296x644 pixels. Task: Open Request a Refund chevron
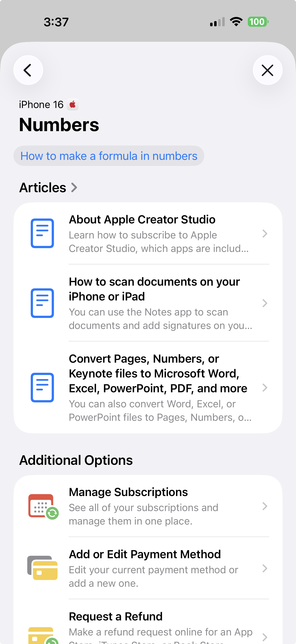pos(265,637)
